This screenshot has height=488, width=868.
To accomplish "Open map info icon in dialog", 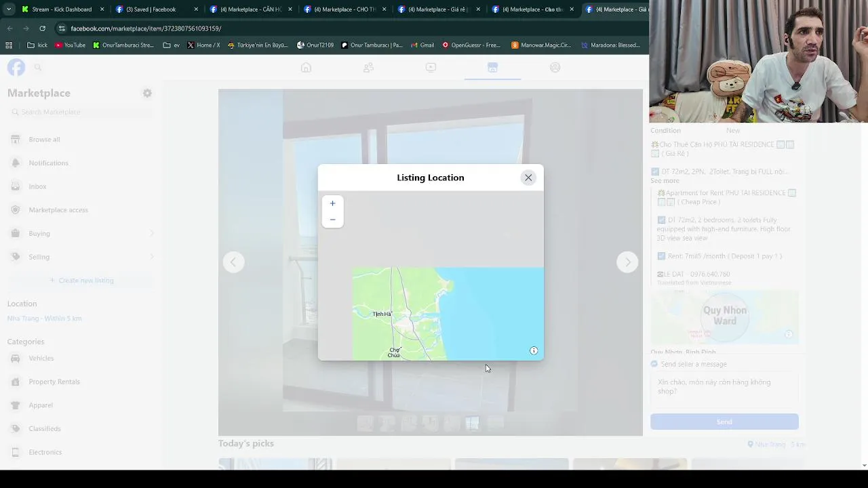I will pos(534,350).
